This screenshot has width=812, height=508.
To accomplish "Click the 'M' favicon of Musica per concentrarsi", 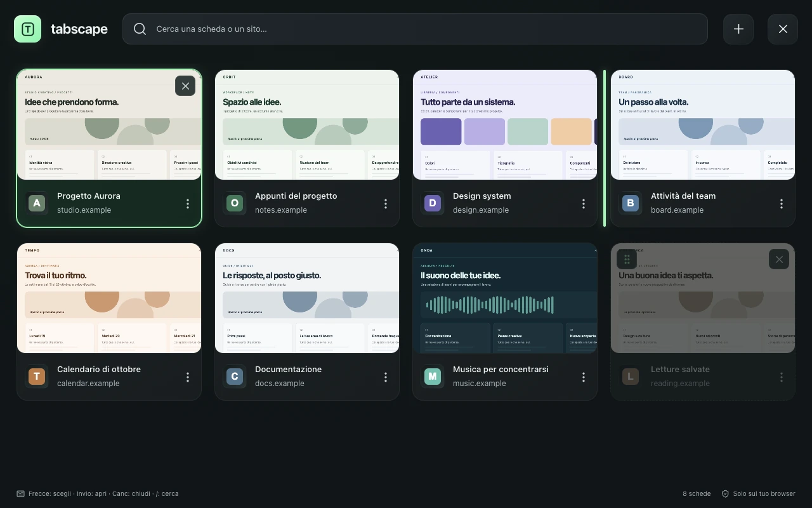I will 433,377.
